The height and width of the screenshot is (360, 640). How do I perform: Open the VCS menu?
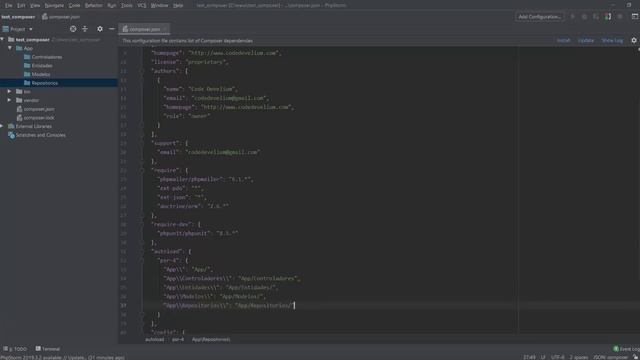142,5
